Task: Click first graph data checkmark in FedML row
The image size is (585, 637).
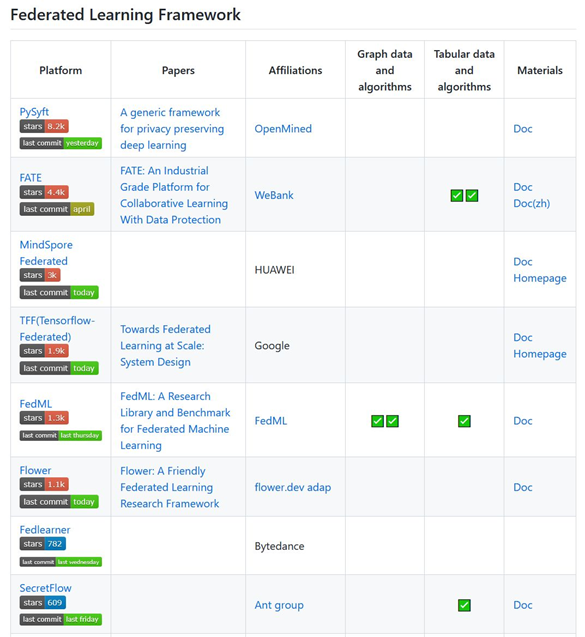Action: click(x=377, y=421)
